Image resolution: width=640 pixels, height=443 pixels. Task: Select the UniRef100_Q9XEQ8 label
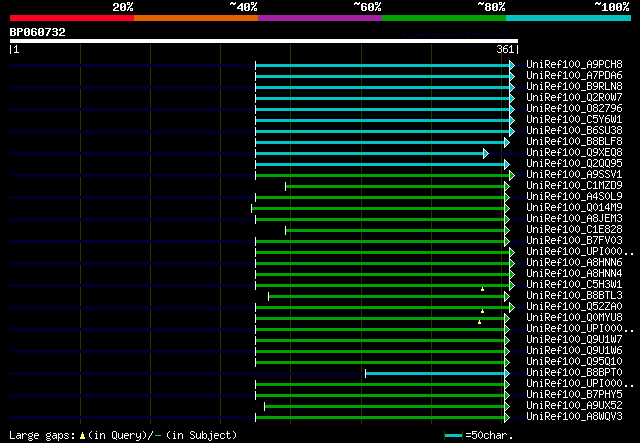click(574, 152)
